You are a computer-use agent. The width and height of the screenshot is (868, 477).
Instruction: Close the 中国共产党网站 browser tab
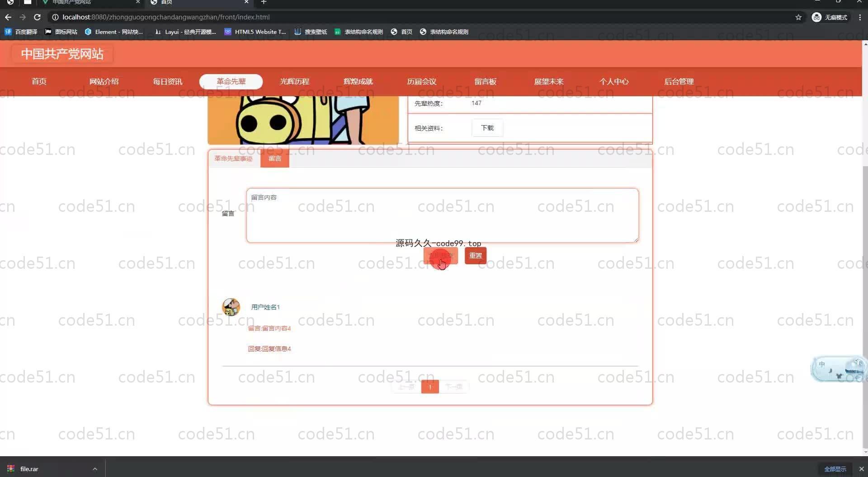(138, 2)
